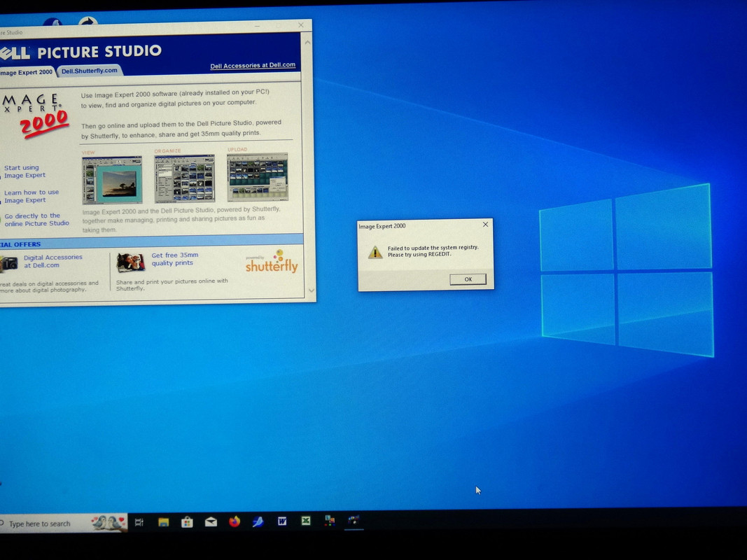Open Microsoft Word from the taskbar
Screen dimensions: 747x560
[x=282, y=521]
